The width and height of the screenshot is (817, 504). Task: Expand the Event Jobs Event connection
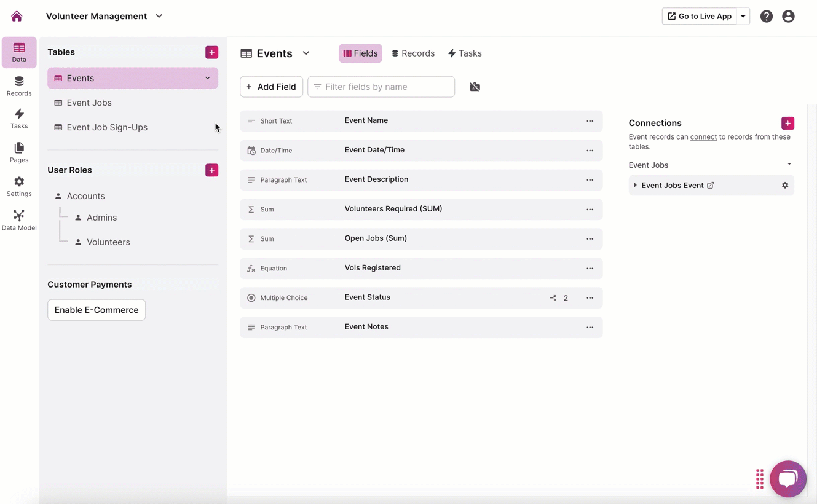[x=636, y=185]
